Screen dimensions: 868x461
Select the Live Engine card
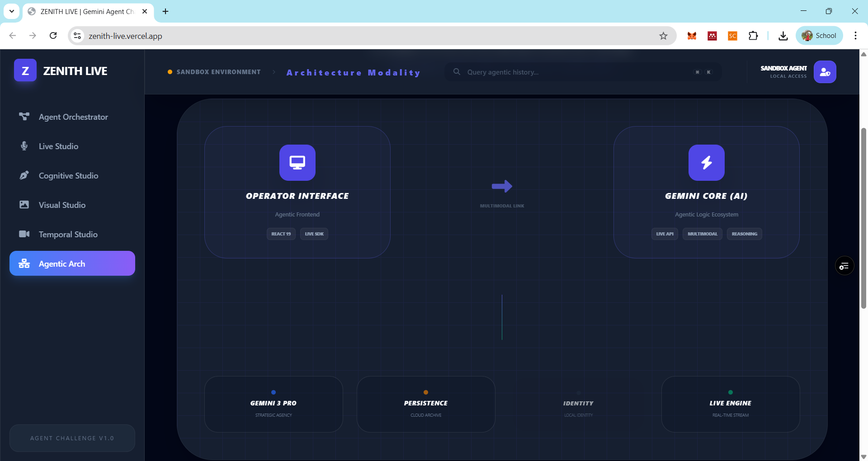pyautogui.click(x=731, y=404)
